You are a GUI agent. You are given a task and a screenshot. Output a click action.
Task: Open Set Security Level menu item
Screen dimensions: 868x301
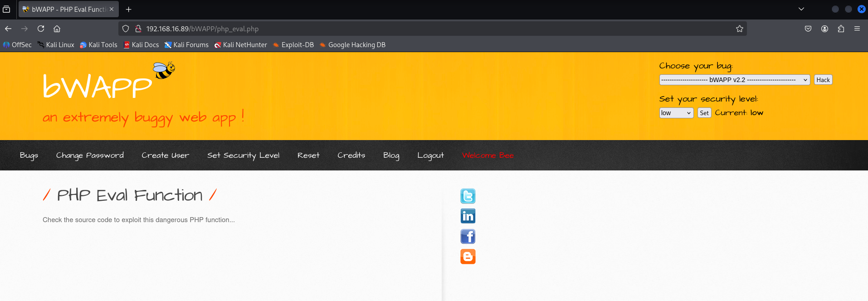(244, 155)
